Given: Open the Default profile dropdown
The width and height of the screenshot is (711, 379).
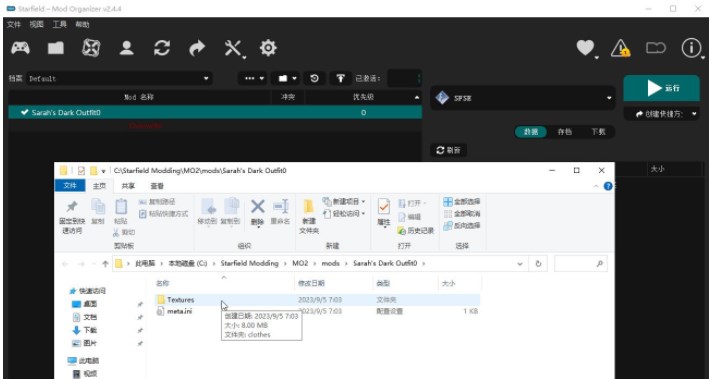Looking at the screenshot, I should [119, 78].
